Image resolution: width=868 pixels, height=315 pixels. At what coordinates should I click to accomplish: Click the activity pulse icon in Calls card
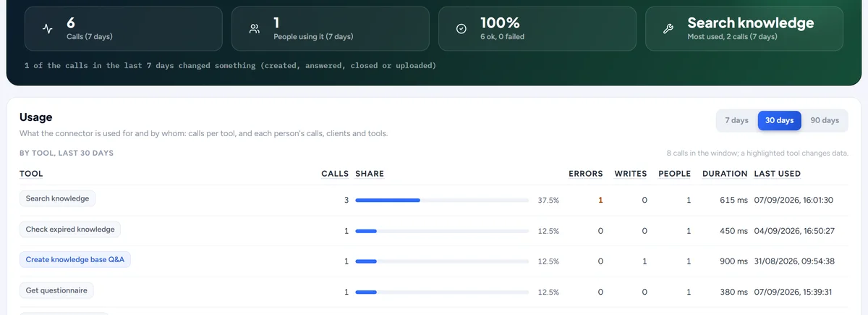pyautogui.click(x=48, y=29)
